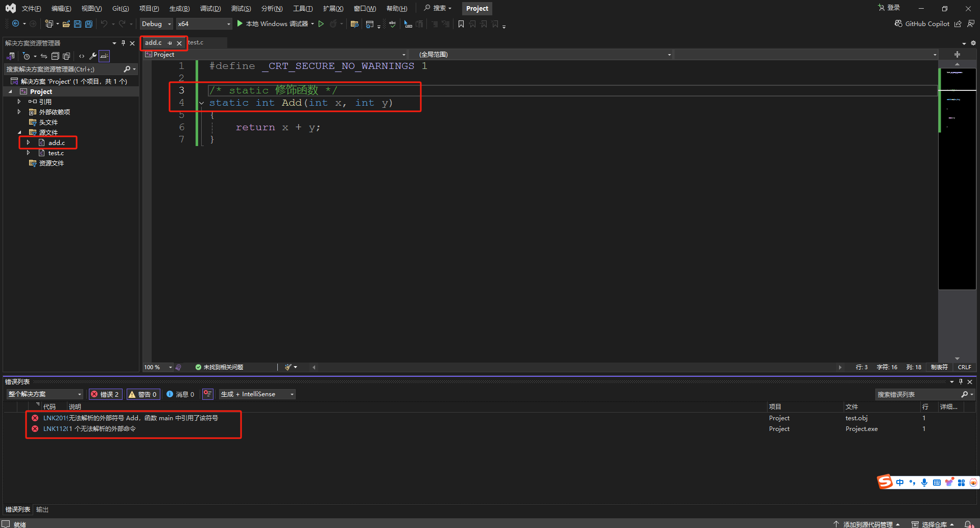Image resolution: width=980 pixels, height=528 pixels.
Task: Expand the 引用 node
Action: pos(19,102)
